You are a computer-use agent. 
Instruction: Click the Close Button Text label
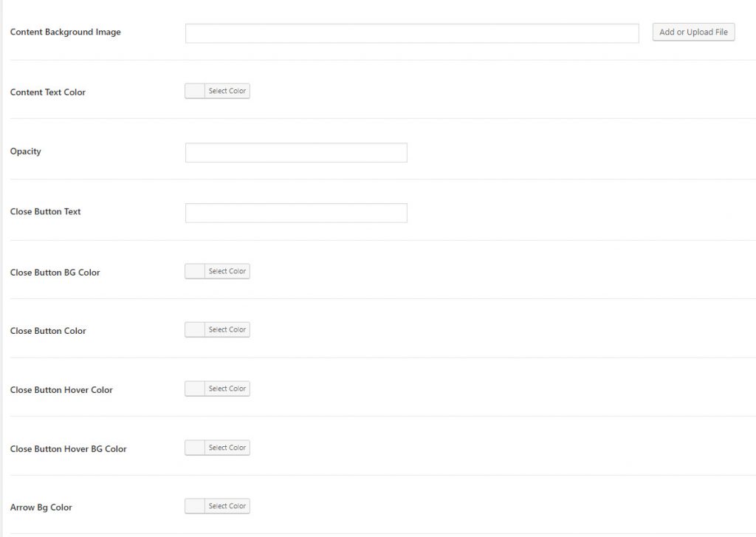pyautogui.click(x=46, y=212)
